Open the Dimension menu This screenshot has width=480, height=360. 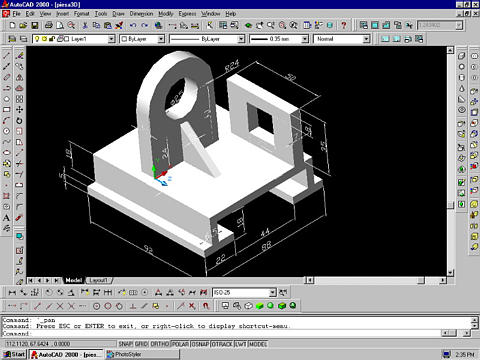[x=141, y=14]
